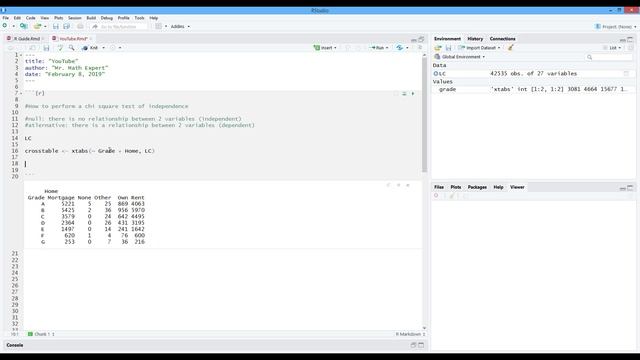Viewport: 640px width, 360px height.
Task: Expand the Knit options dropdown arrow
Action: click(x=103, y=48)
